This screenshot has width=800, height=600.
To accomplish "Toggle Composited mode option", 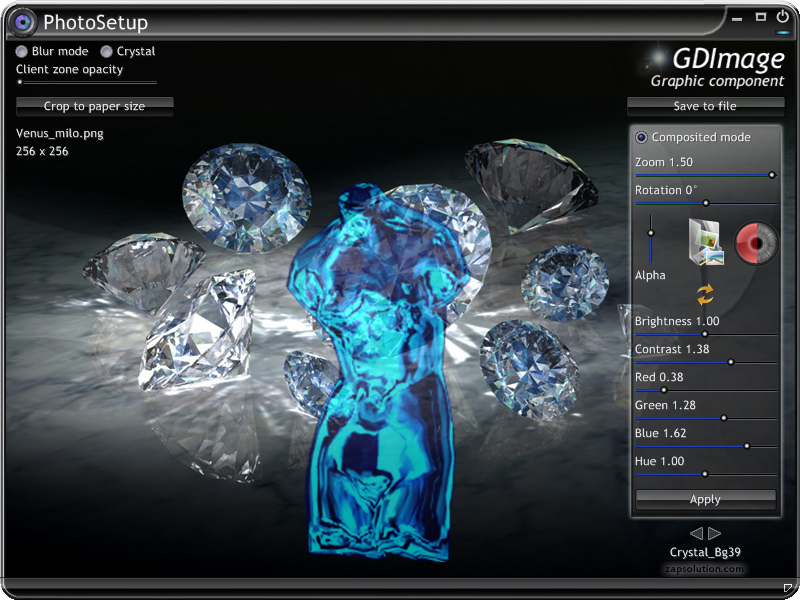I will (693, 137).
